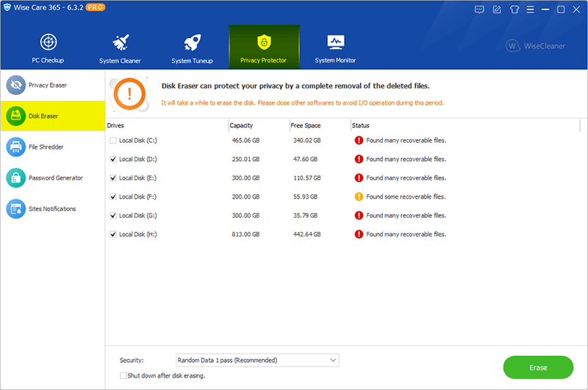Click the red alert icon for drive H

359,234
